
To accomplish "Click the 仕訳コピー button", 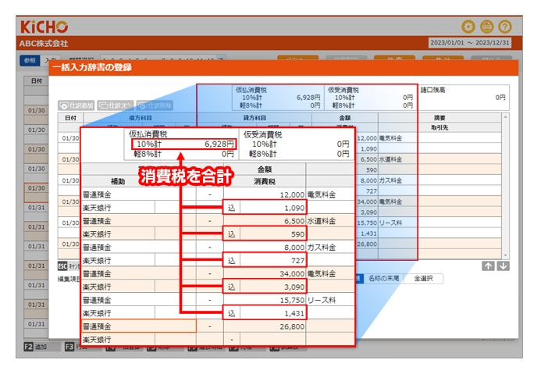I will click(116, 105).
